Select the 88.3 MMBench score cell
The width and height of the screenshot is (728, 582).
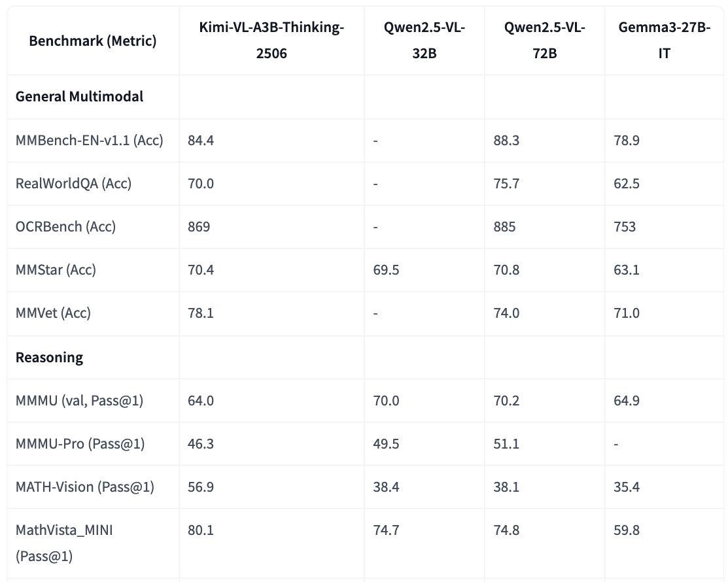coord(507,140)
